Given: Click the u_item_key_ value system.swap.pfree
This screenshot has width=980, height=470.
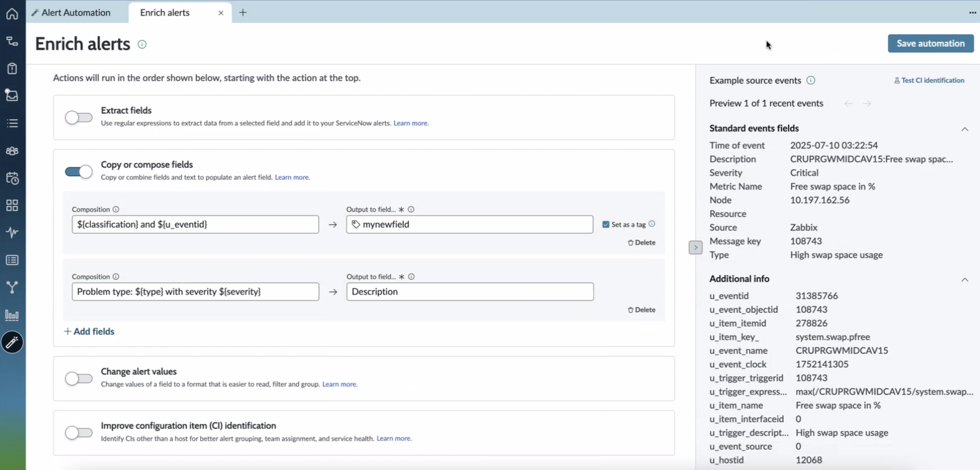Looking at the screenshot, I should click(x=833, y=337).
